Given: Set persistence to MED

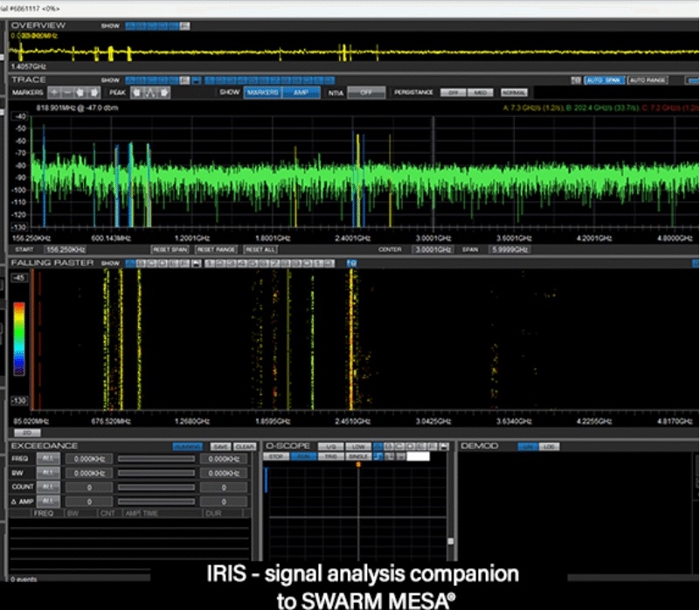Looking at the screenshot, I should 480,92.
